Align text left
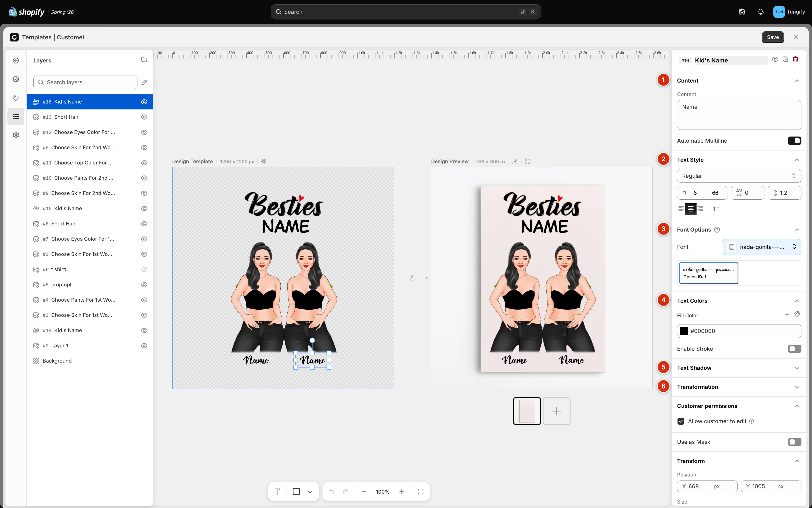The height and width of the screenshot is (508, 812). coord(681,209)
